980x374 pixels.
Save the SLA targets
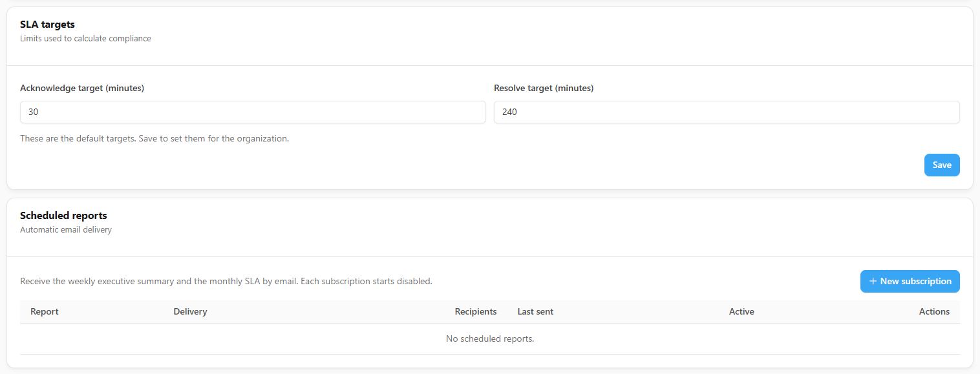pyautogui.click(x=942, y=165)
